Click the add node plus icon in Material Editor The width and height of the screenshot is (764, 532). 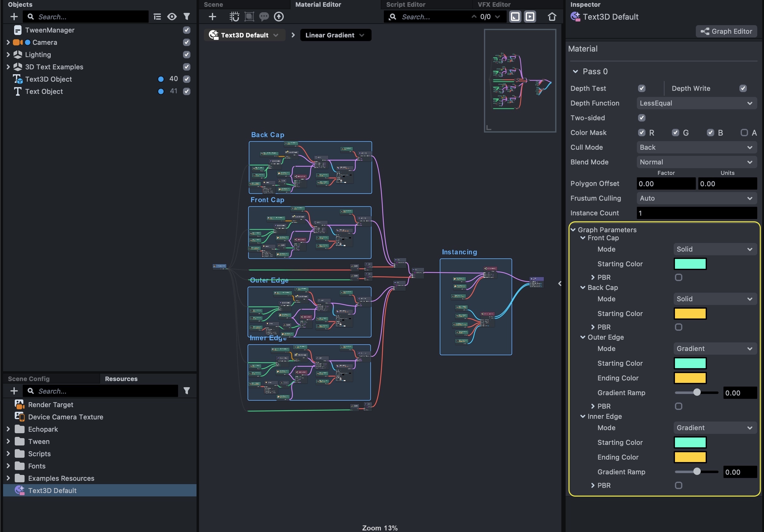click(212, 17)
